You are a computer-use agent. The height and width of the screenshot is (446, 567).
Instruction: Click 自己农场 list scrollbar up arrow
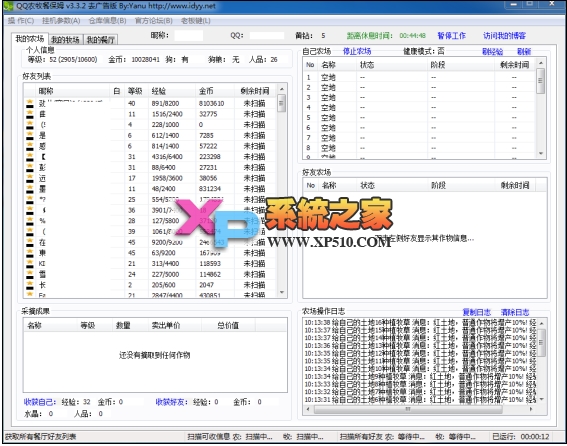tap(541, 63)
